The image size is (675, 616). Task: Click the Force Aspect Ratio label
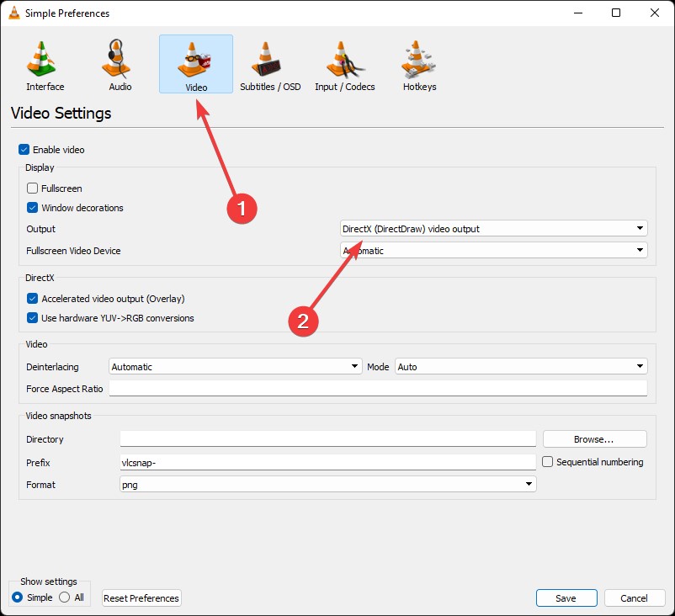pyautogui.click(x=65, y=389)
